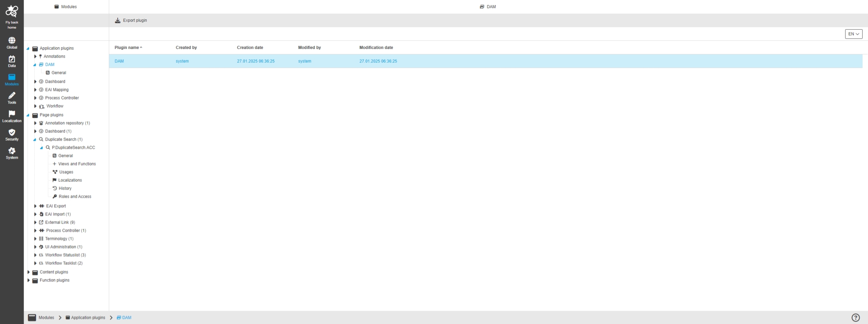Open General under P.DuplicateSearch.ACC
The height and width of the screenshot is (324, 868).
(65, 156)
